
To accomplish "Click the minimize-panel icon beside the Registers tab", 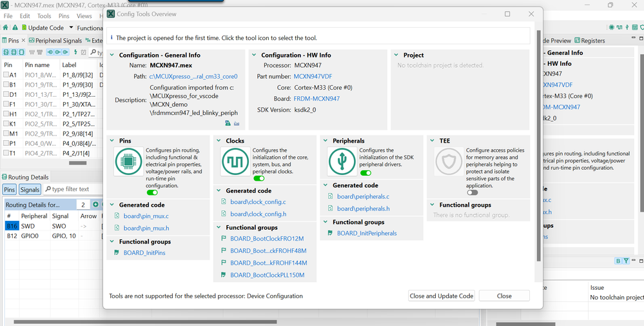I will pyautogui.click(x=633, y=38).
